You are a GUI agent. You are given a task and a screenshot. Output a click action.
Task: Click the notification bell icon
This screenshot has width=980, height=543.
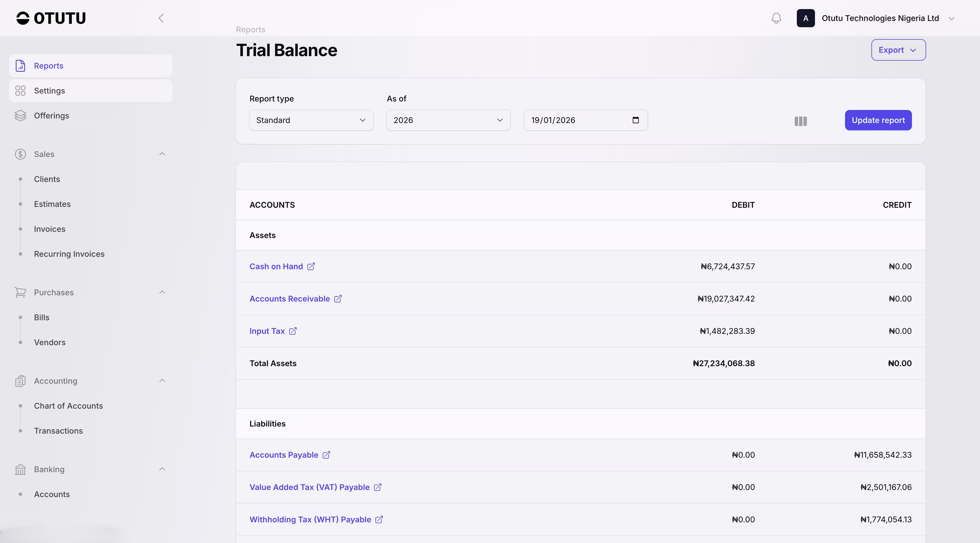[776, 18]
